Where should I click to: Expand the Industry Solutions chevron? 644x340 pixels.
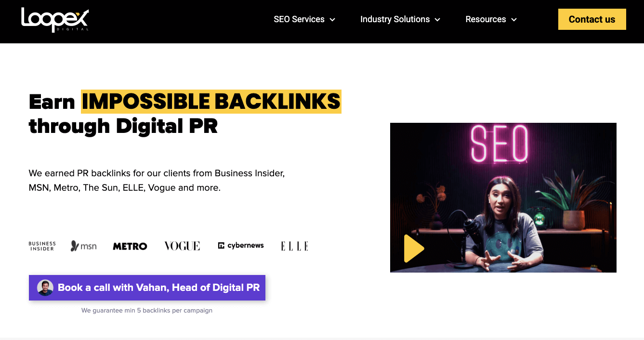(x=437, y=20)
